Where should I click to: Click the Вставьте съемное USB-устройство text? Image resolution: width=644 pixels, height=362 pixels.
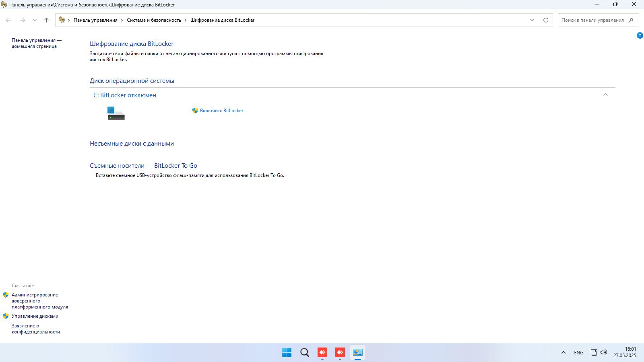(x=190, y=175)
